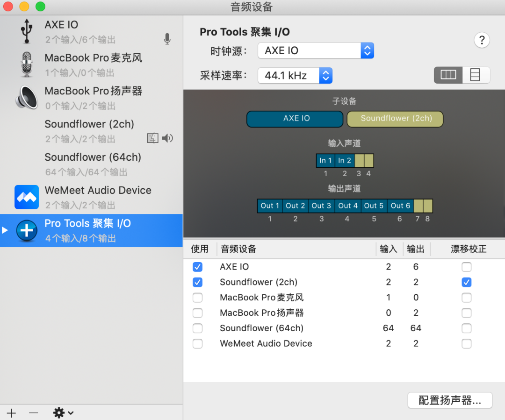Enable 使用 for WeMeet Audio Device
505x420 pixels.
197,344
